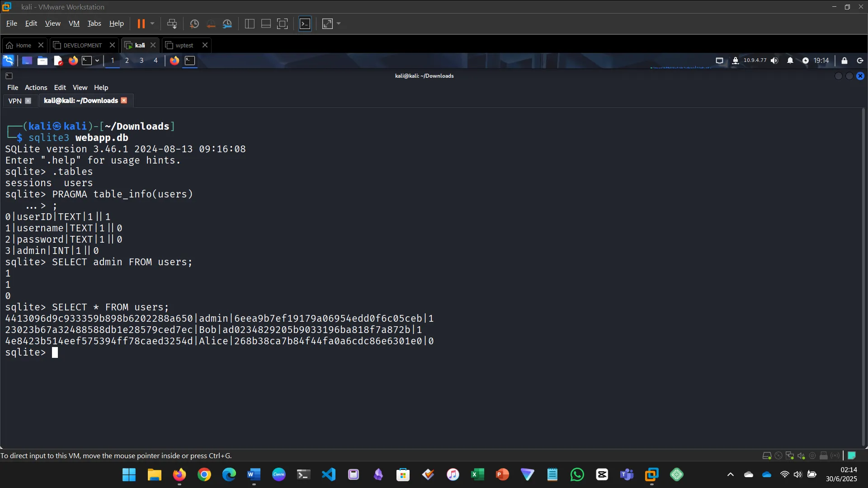Open the Kali applications menu

8,60
